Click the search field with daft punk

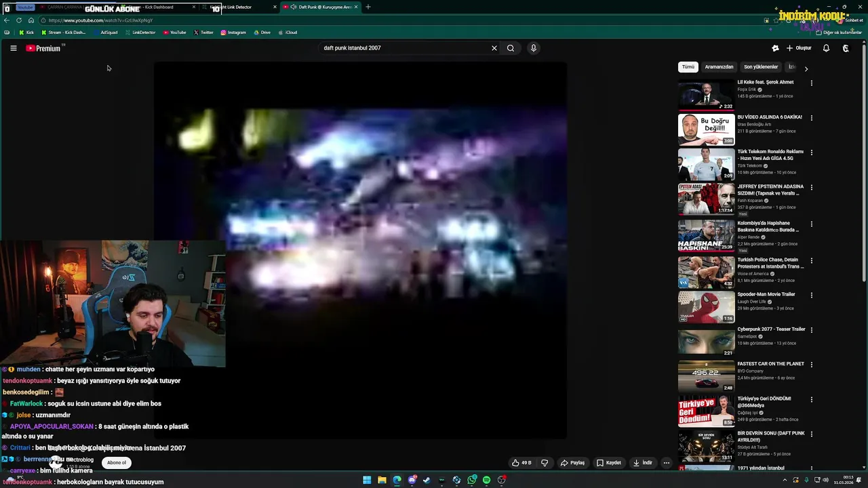(x=403, y=48)
